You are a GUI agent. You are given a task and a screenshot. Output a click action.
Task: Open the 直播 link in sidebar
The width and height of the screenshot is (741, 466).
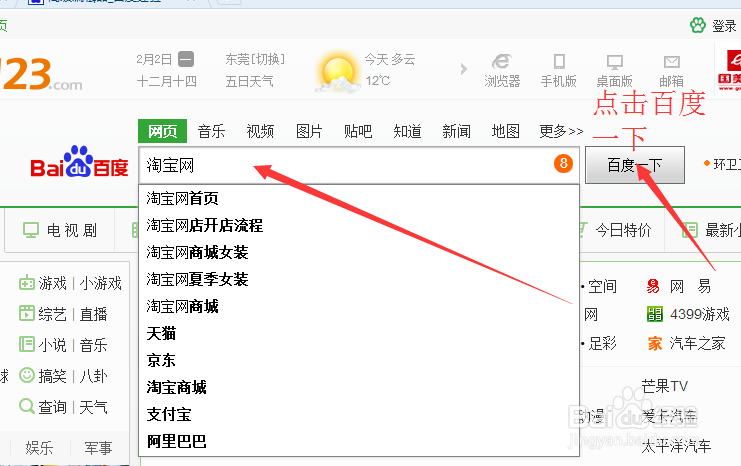pos(93,314)
